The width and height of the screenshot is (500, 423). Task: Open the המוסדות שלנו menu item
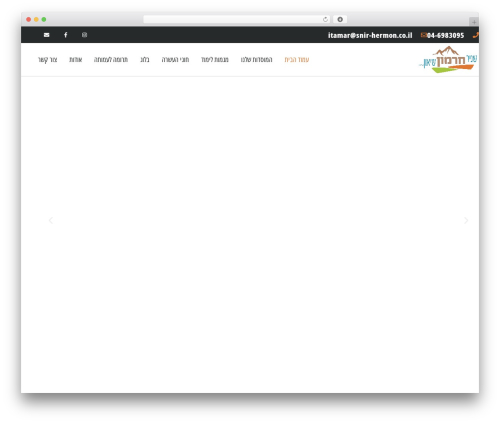point(256,60)
